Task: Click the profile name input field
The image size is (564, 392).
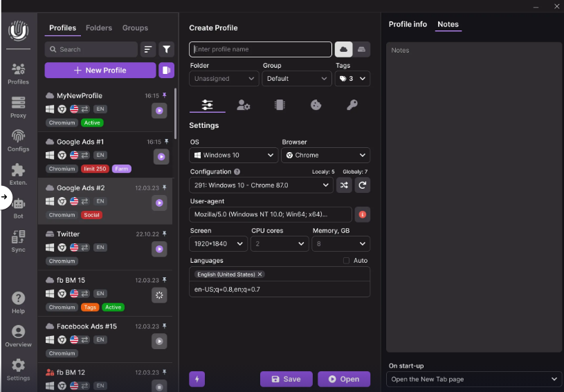Action: (260, 49)
